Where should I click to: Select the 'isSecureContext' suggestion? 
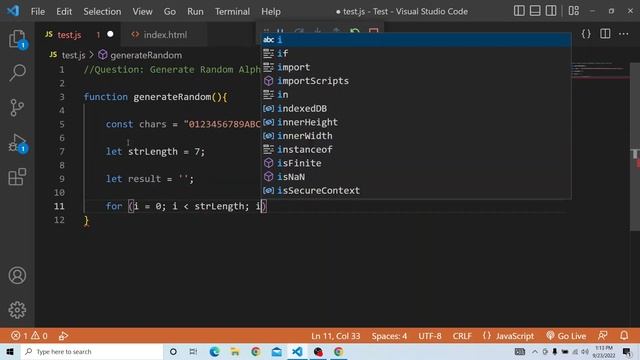click(416, 191)
